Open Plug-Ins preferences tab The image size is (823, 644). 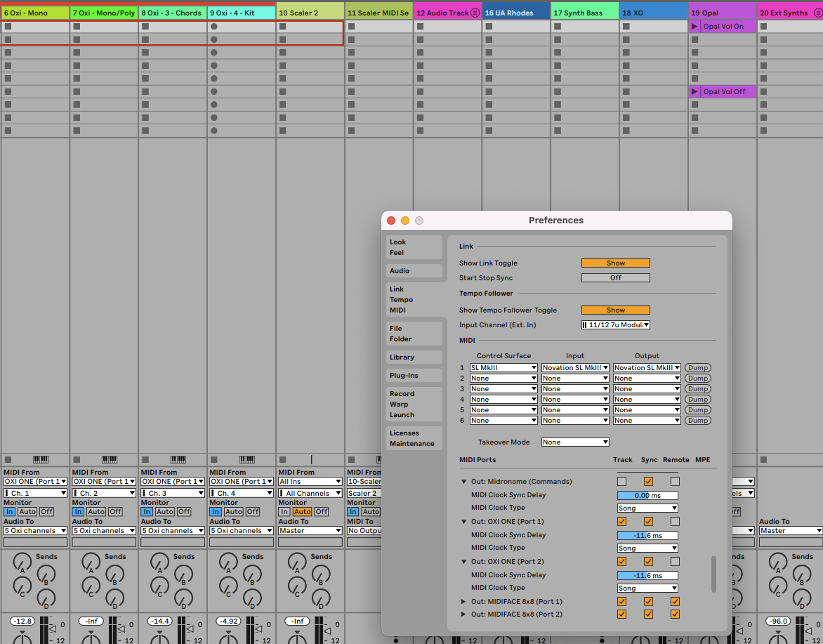coord(414,376)
